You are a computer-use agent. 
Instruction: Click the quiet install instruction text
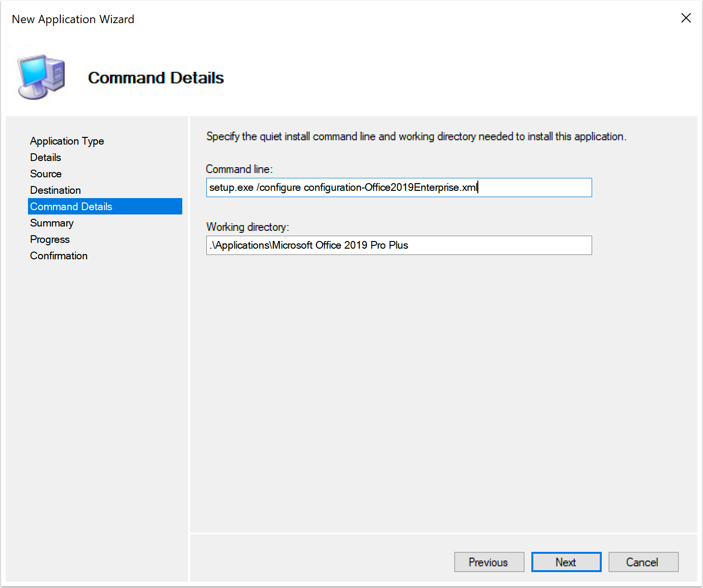point(416,136)
